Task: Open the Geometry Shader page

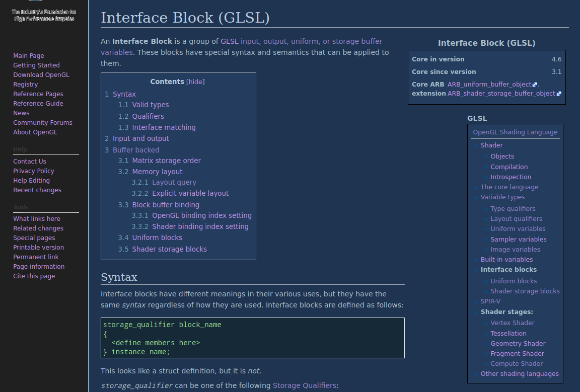Action: [518, 343]
